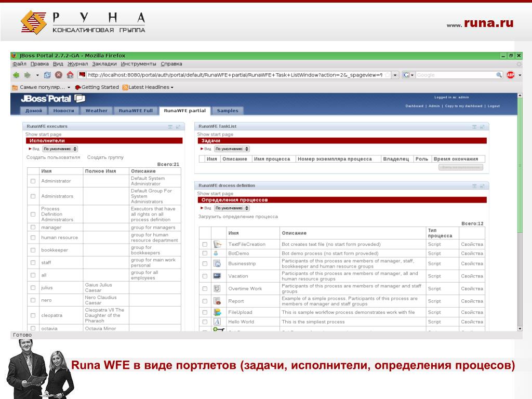The width and height of the screenshot is (532, 399).
Task: Open the Файл menu
Action: (x=19, y=64)
